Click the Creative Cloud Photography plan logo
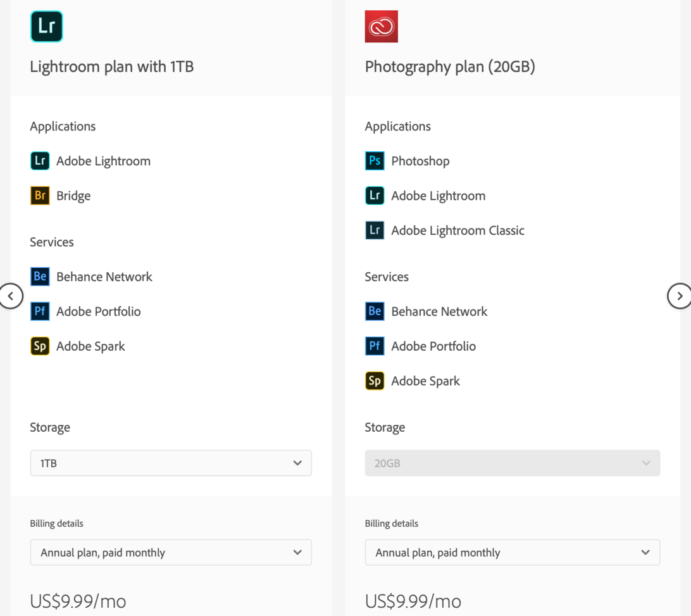 (381, 27)
